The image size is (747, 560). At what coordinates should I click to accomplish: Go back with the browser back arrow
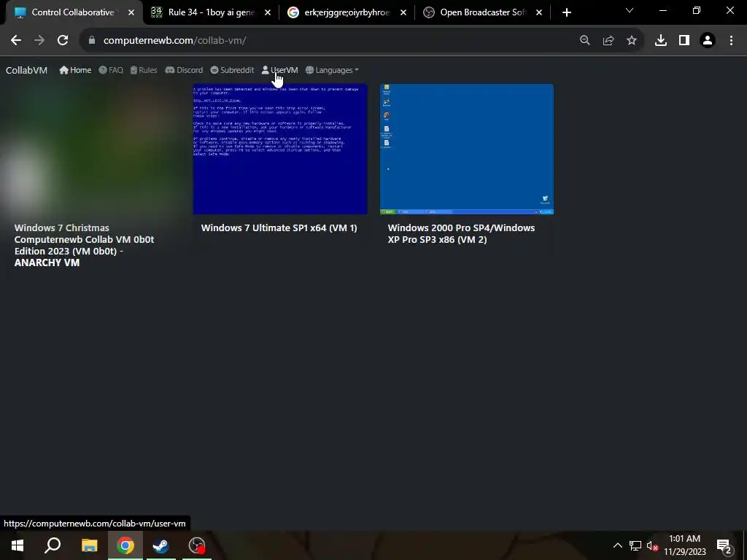pos(16,41)
